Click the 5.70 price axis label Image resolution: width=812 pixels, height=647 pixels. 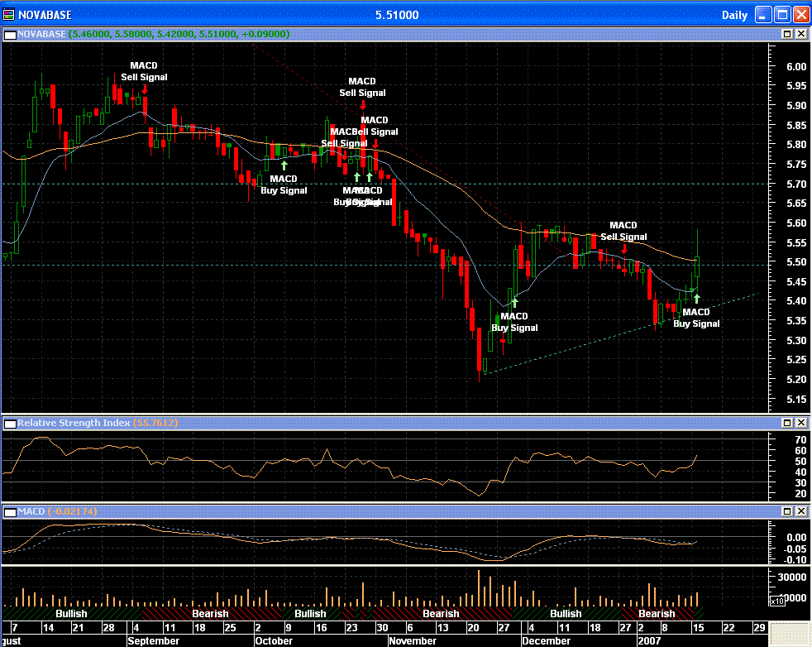pyautogui.click(x=796, y=184)
